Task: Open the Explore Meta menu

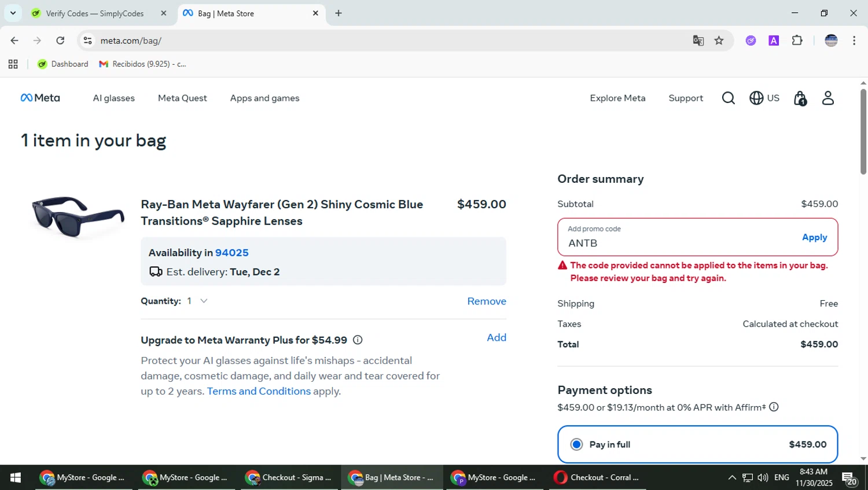Action: [617, 98]
